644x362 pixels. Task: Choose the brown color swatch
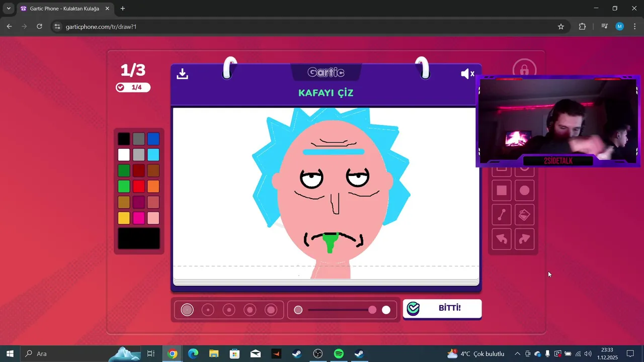pyautogui.click(x=153, y=170)
